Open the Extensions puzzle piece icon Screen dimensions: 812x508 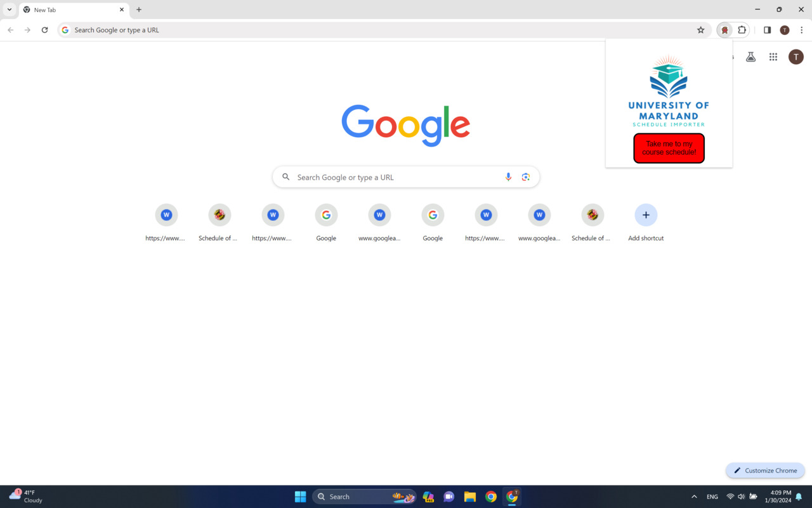click(x=742, y=29)
